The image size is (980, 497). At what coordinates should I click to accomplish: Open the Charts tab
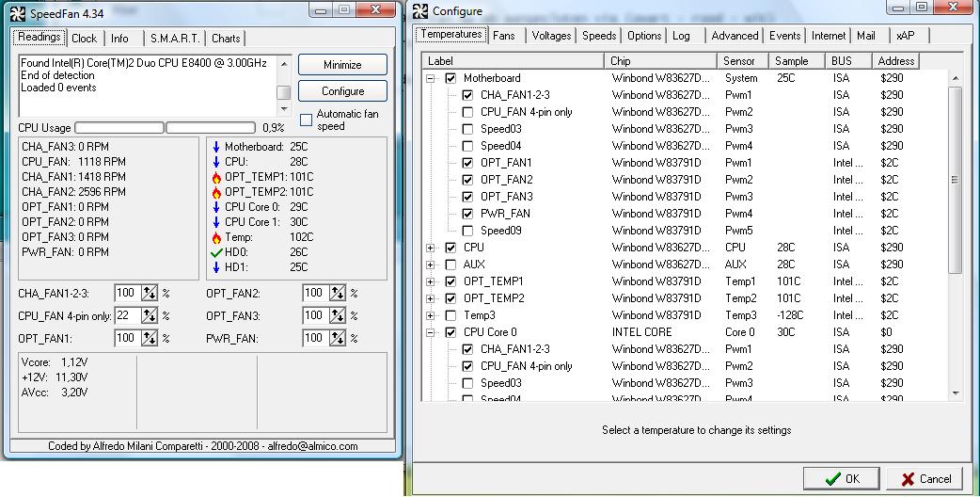[x=226, y=39]
